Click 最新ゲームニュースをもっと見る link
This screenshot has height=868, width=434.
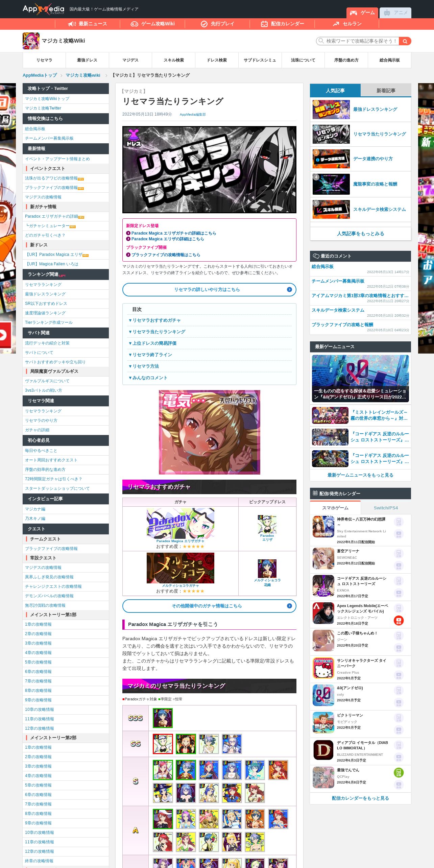click(360, 475)
